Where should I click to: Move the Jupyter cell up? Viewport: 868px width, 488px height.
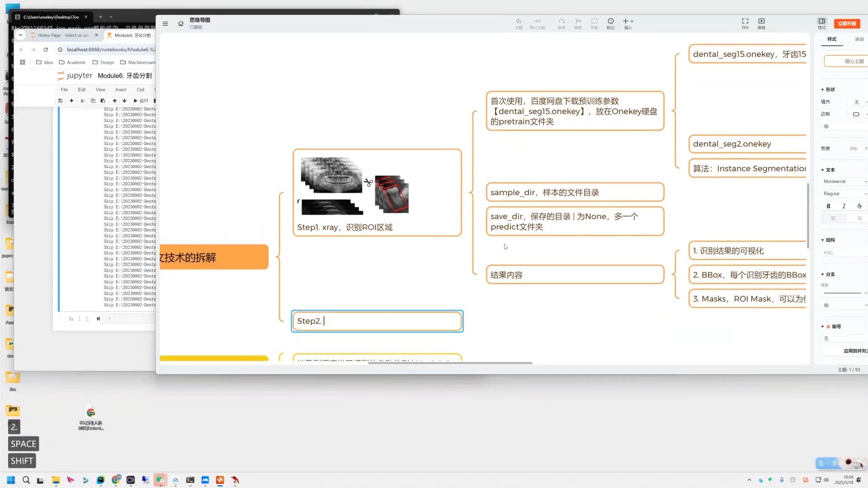[114, 101]
